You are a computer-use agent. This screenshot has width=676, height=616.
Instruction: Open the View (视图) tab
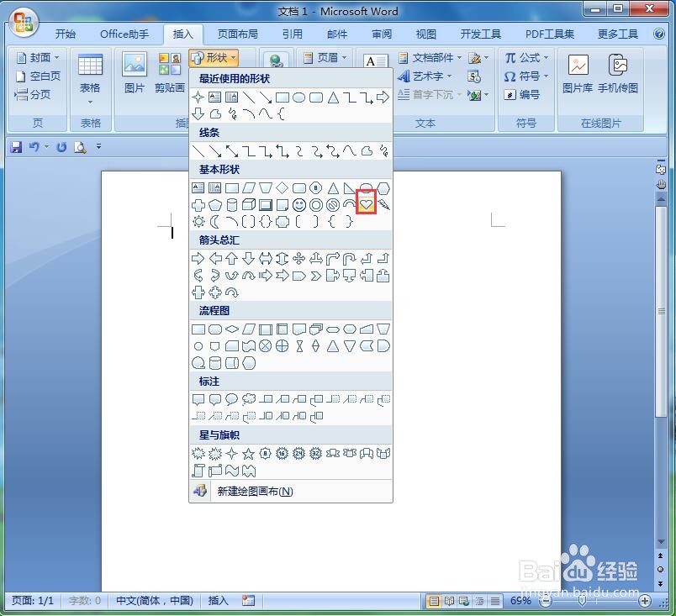(x=426, y=34)
